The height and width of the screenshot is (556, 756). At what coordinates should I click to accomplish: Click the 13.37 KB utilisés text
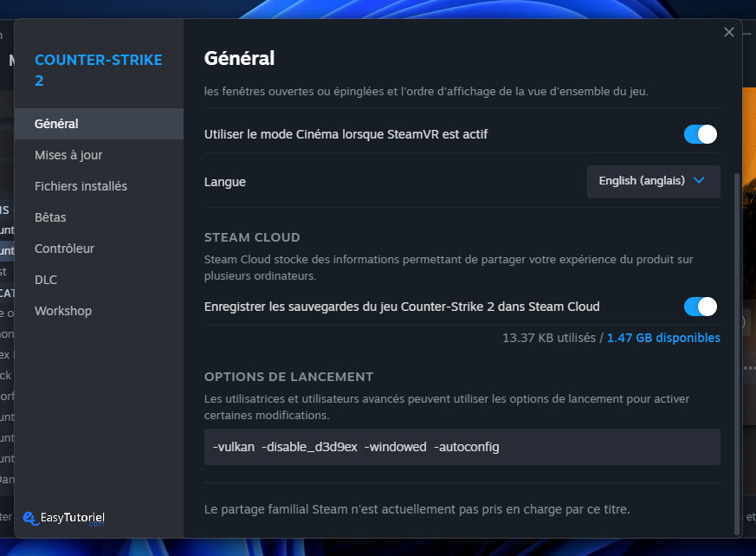[549, 338]
